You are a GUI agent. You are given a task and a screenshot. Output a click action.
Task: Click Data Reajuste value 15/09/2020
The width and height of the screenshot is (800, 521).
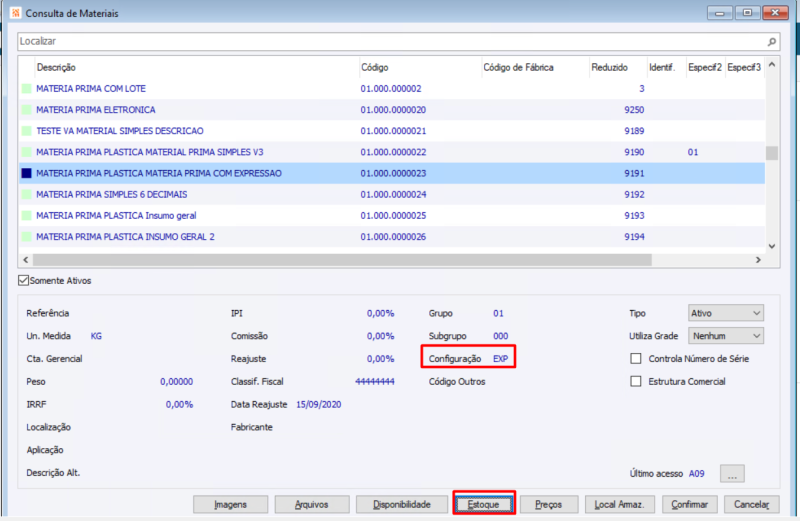[x=319, y=405]
